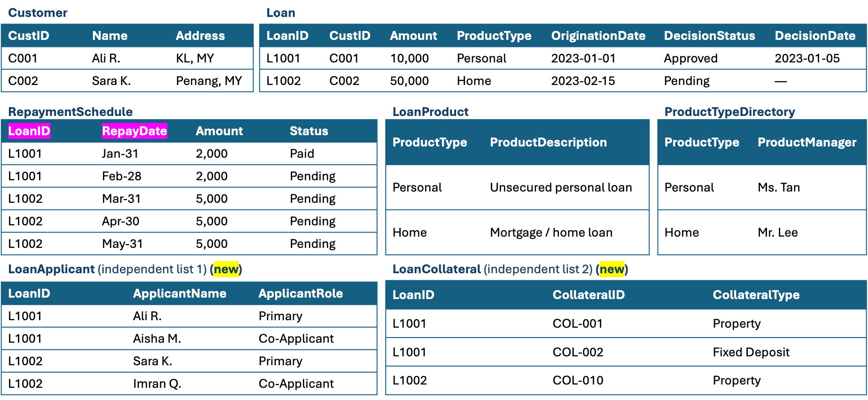Select the "ProductTypeDirectory" table title
Screen dimensions: 868x400
(729, 112)
